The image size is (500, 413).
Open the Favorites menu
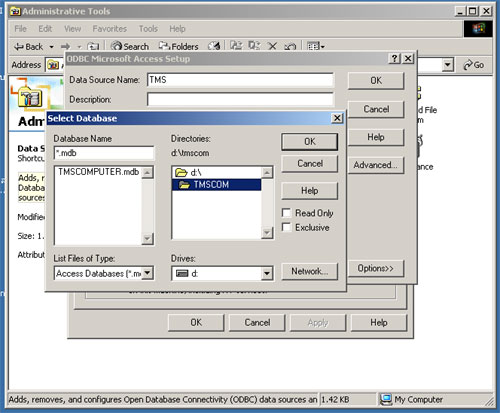pos(110,29)
